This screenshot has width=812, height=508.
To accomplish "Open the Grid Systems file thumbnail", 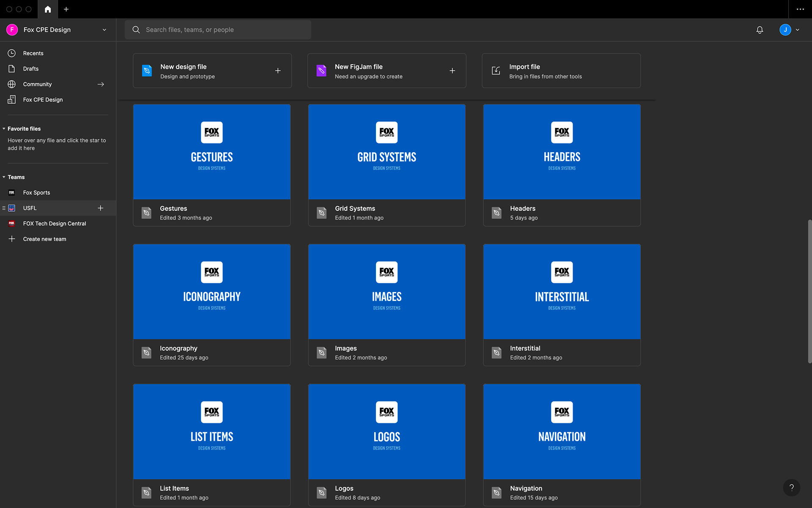I will (x=387, y=152).
